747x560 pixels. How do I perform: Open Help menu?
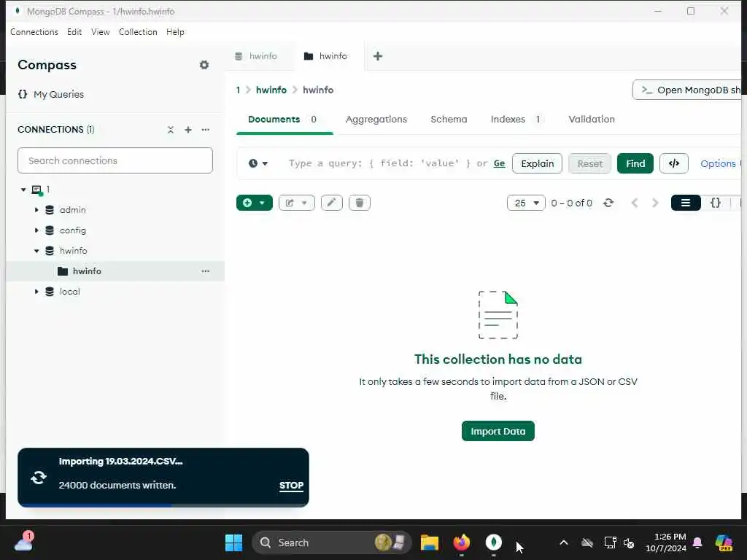(175, 32)
